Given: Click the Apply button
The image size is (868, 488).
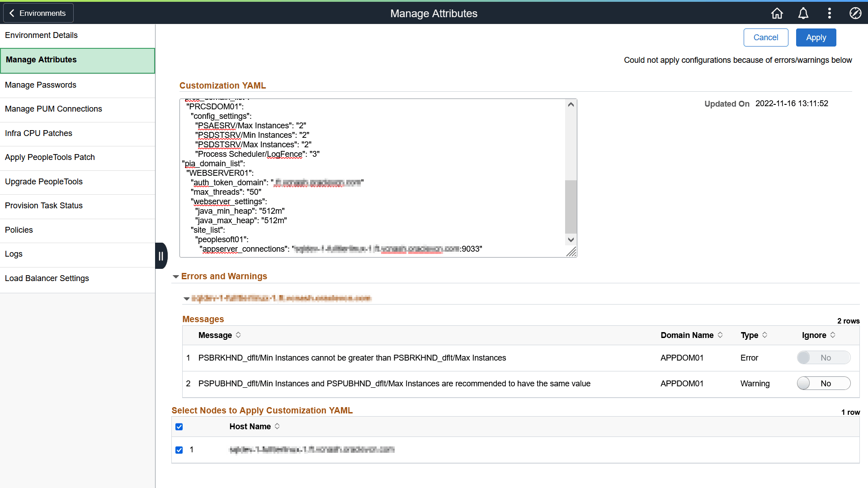Looking at the screenshot, I should [816, 38].
